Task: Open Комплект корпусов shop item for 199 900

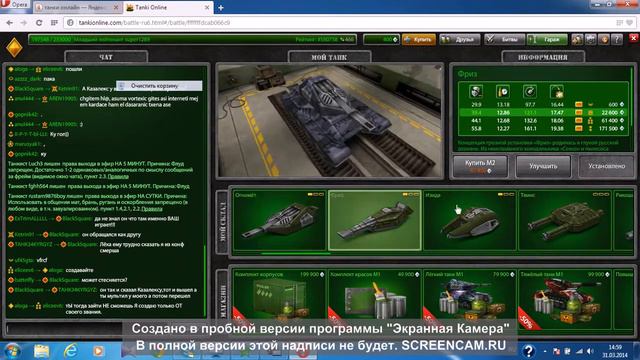Action: tap(279, 299)
